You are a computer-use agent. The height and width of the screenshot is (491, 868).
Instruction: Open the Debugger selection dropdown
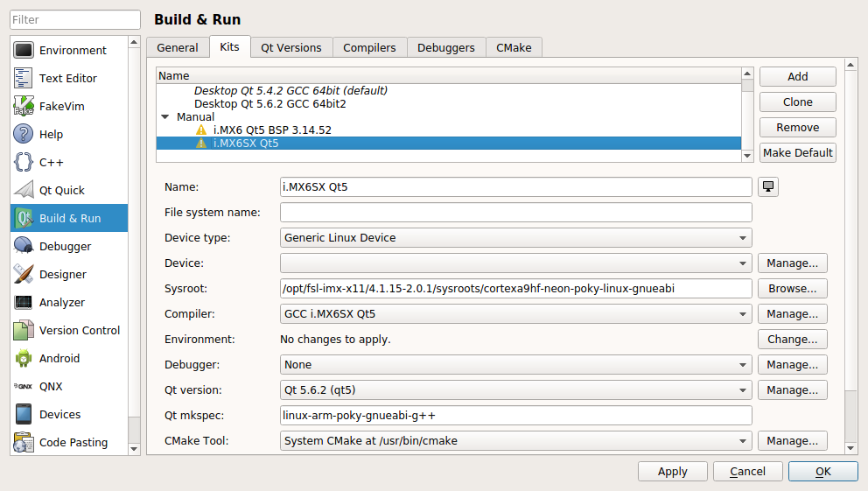(x=515, y=364)
